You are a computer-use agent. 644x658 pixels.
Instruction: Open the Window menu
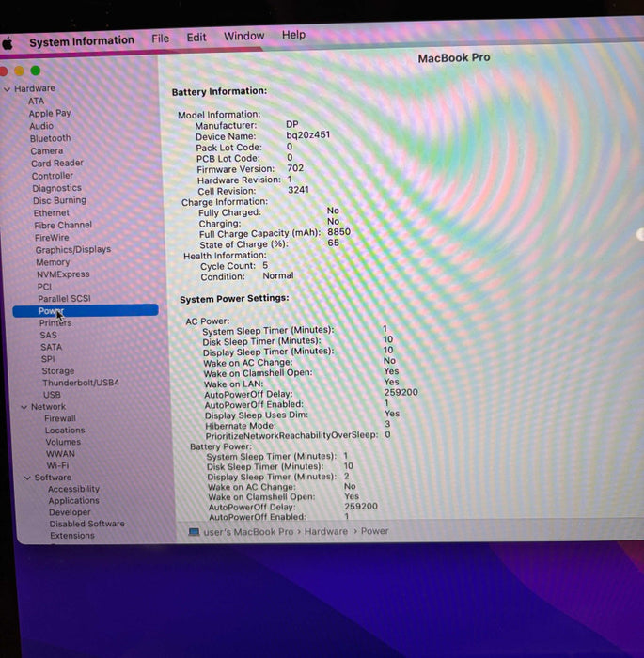pyautogui.click(x=243, y=36)
